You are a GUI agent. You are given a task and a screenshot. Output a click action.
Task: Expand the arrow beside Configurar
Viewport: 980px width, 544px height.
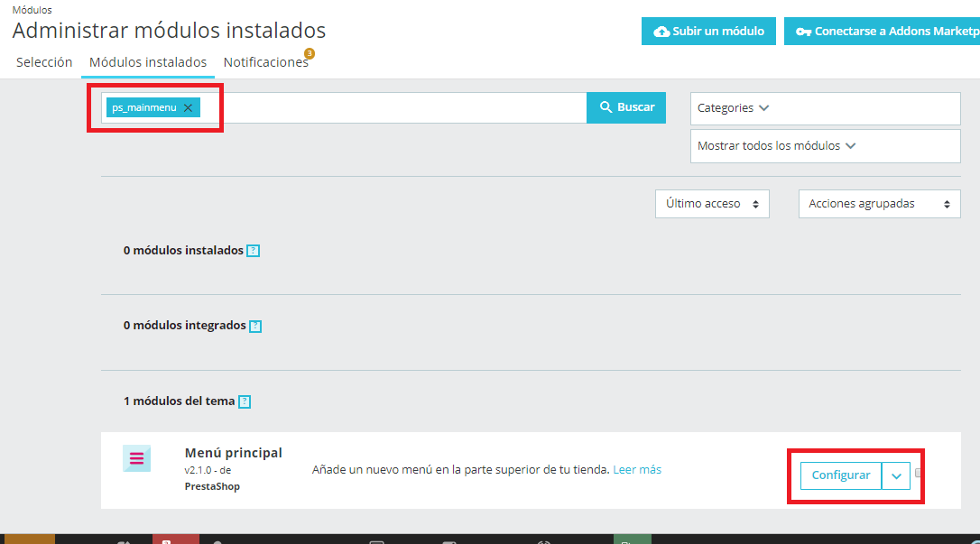pyautogui.click(x=896, y=475)
